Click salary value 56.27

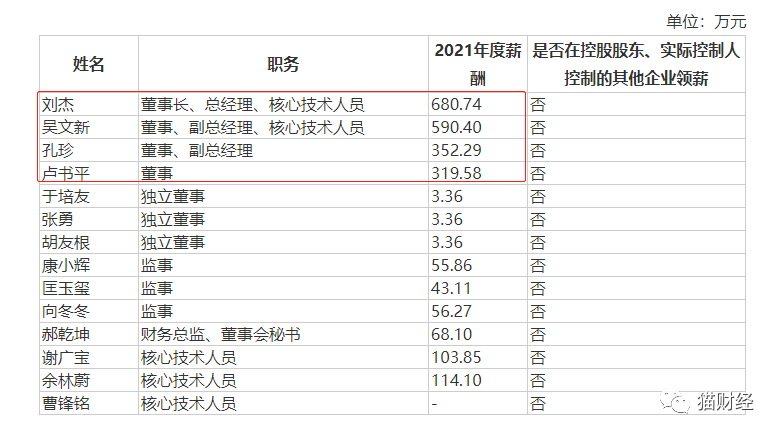click(451, 311)
